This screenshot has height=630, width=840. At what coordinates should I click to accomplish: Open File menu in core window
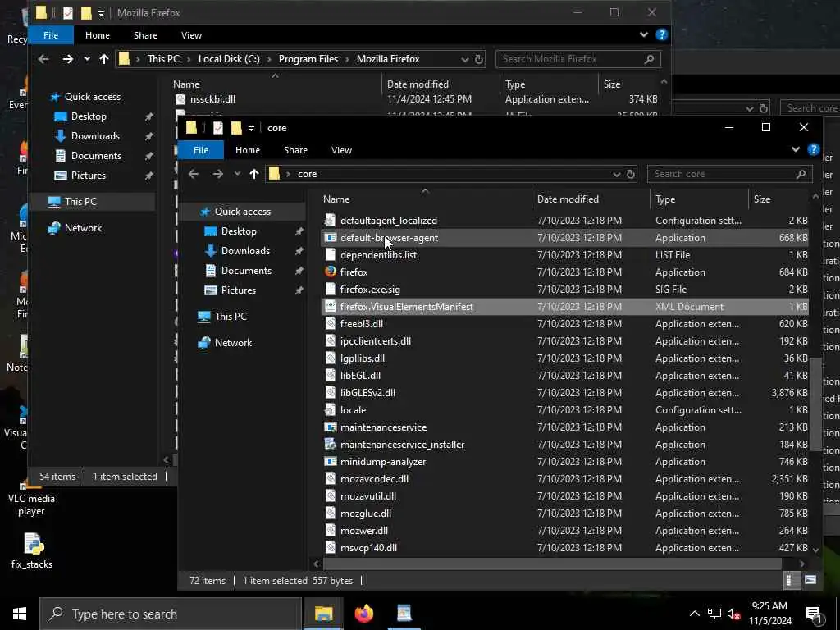pyautogui.click(x=201, y=151)
